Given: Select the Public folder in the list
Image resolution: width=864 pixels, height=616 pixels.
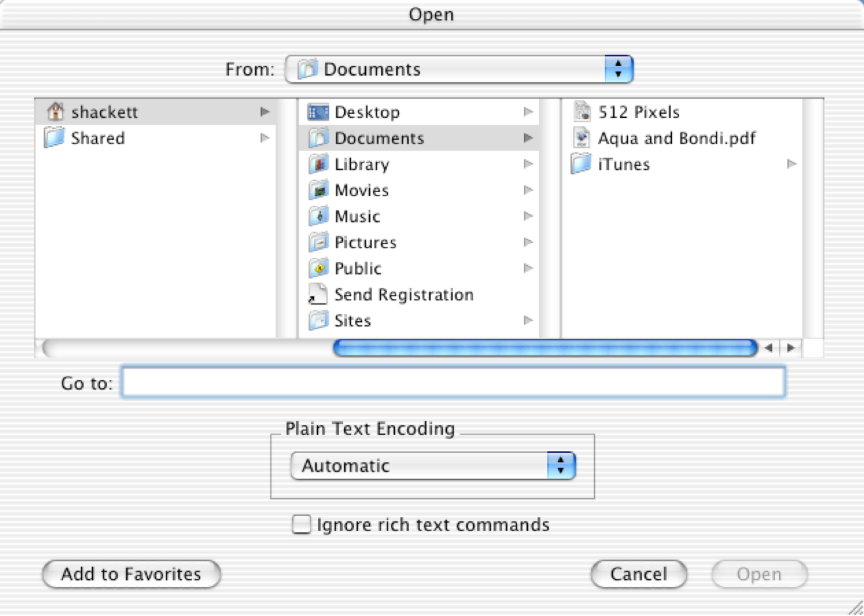Looking at the screenshot, I should (x=358, y=269).
